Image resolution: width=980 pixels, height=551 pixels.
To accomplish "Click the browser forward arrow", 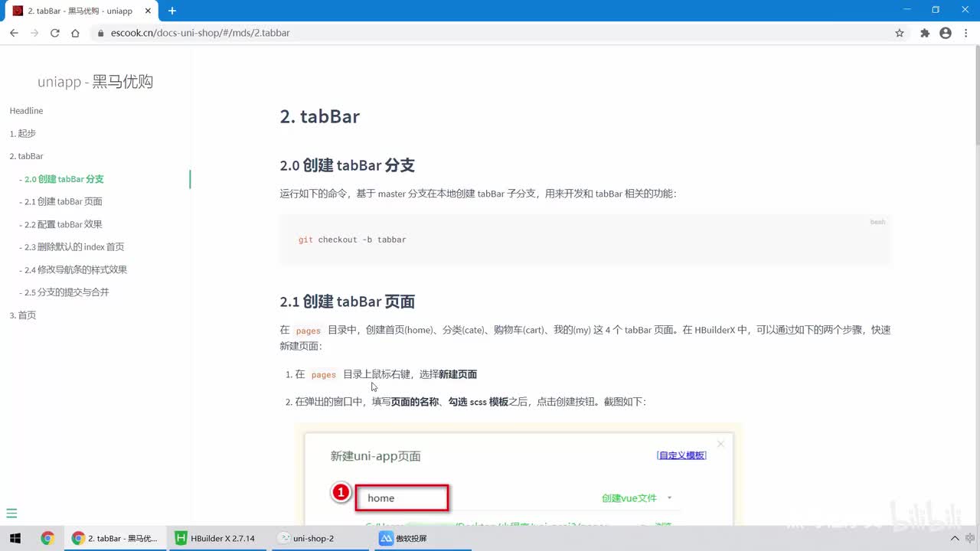I will [34, 33].
